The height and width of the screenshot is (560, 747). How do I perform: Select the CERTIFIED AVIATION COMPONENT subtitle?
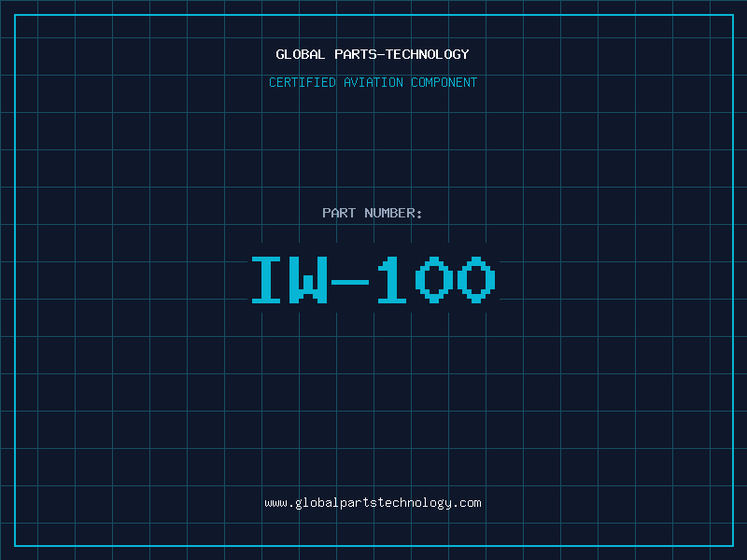point(373,82)
